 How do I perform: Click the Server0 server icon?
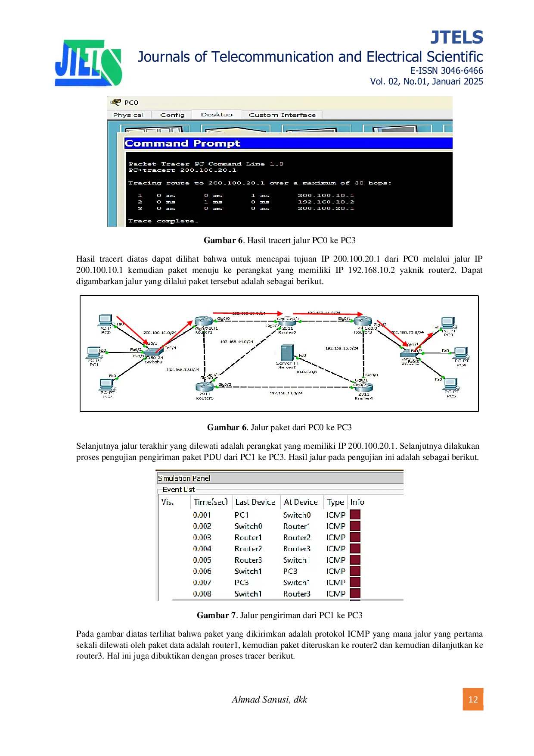(x=287, y=353)
